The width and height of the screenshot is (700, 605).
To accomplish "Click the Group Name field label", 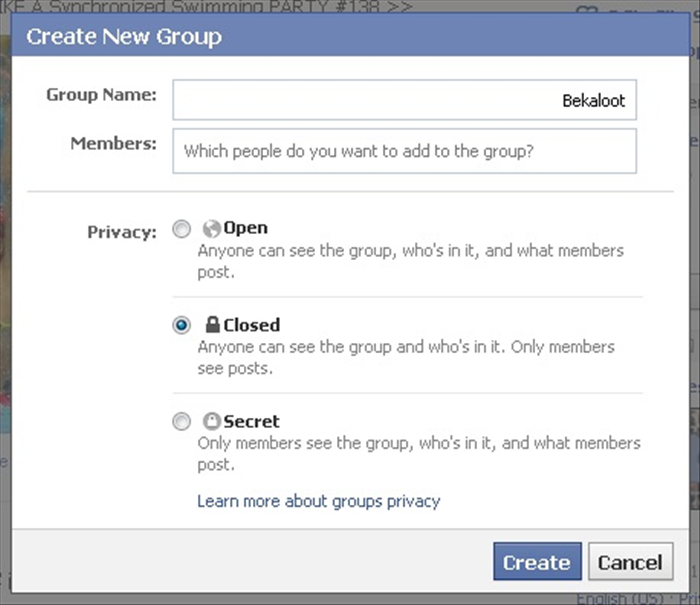I will [101, 95].
